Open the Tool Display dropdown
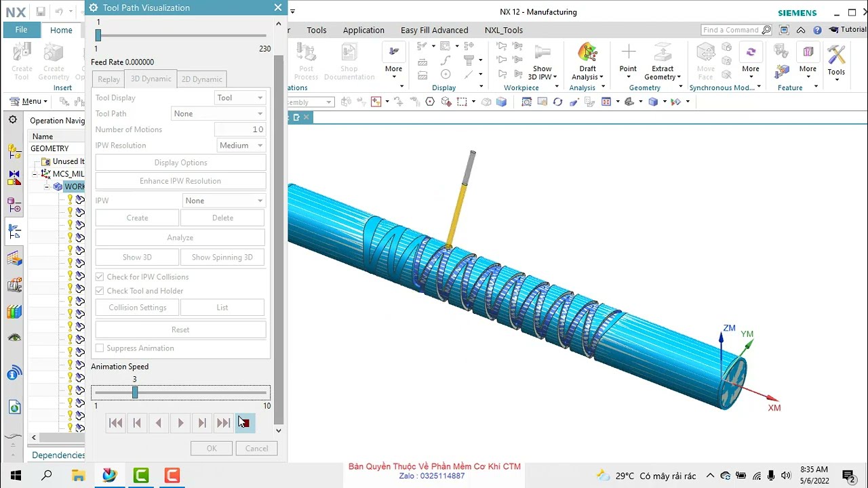The width and height of the screenshot is (868, 488). (240, 98)
